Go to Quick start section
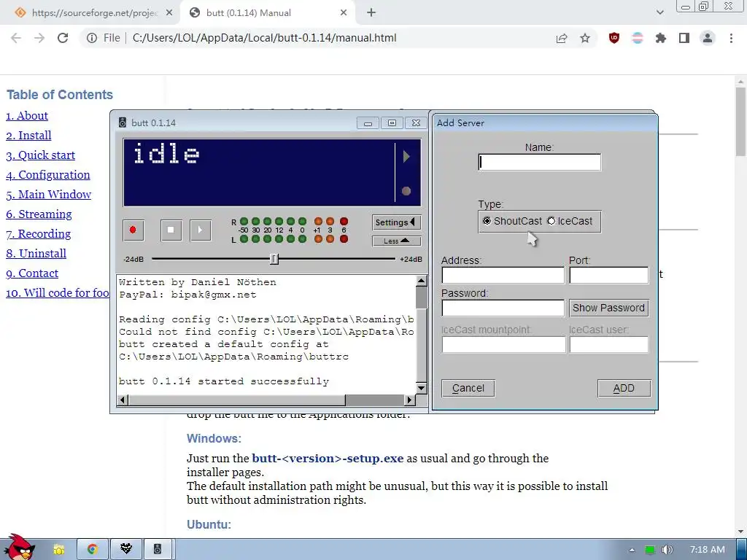 tap(41, 155)
